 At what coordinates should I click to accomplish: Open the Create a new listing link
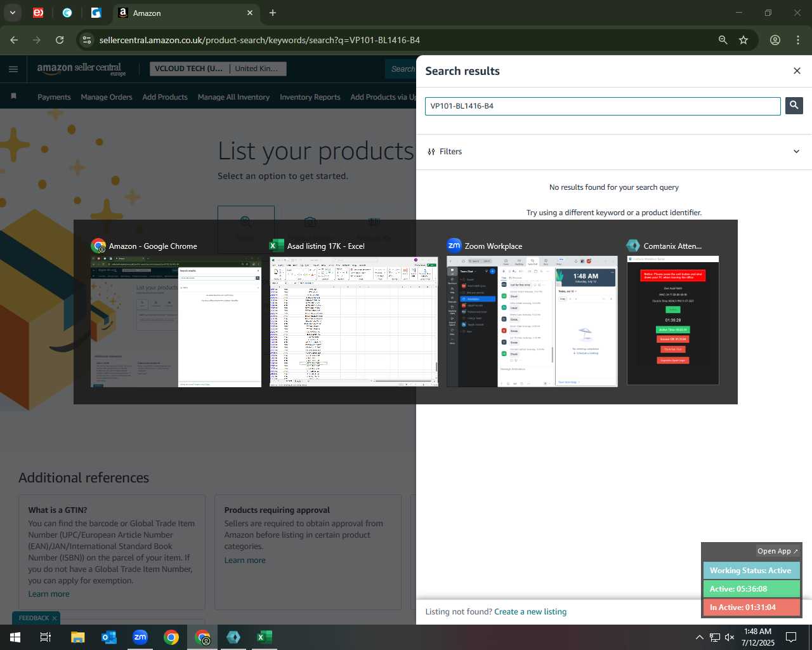tap(530, 612)
